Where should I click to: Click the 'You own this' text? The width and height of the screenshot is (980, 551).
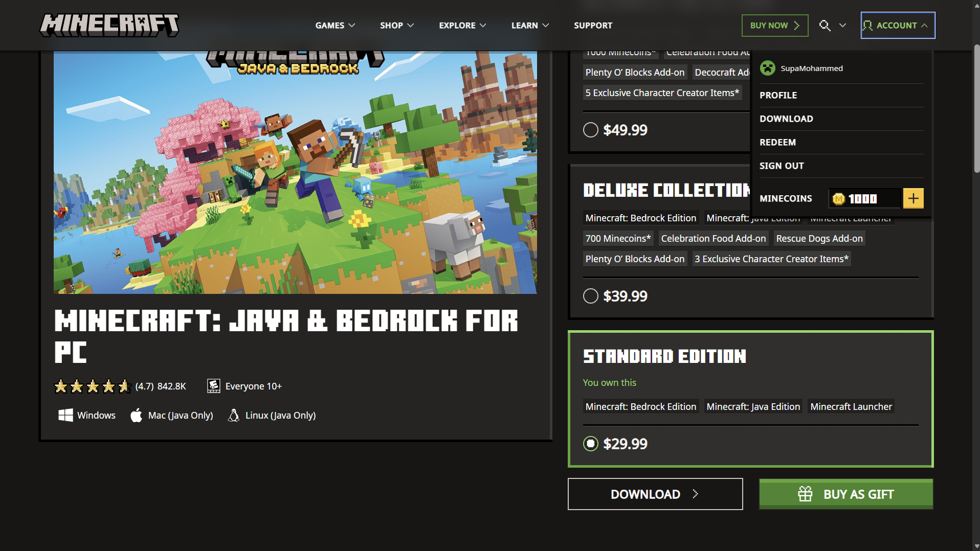tap(609, 382)
